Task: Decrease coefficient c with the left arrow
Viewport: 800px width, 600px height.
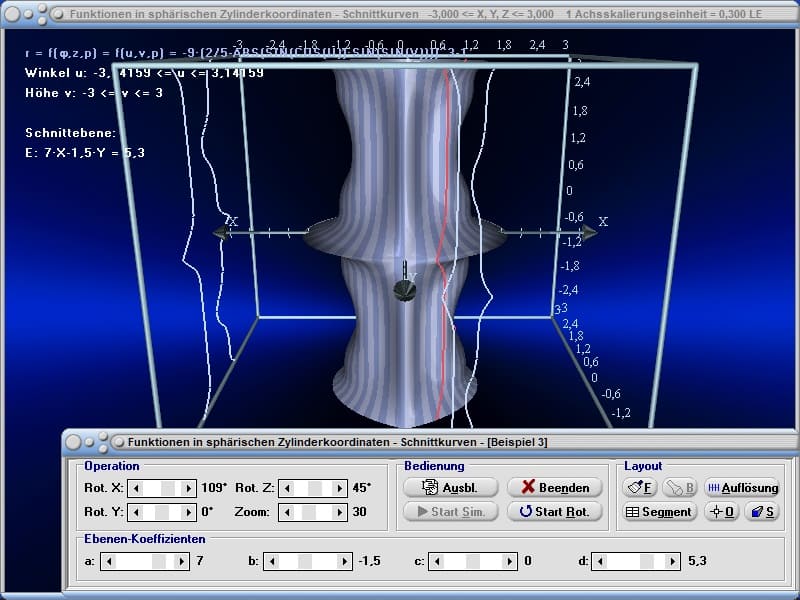Action: click(437, 562)
